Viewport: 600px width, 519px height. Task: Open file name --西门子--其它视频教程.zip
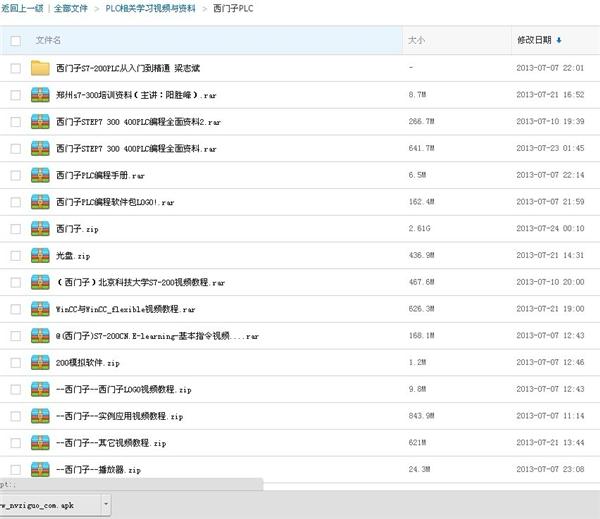tap(111, 443)
